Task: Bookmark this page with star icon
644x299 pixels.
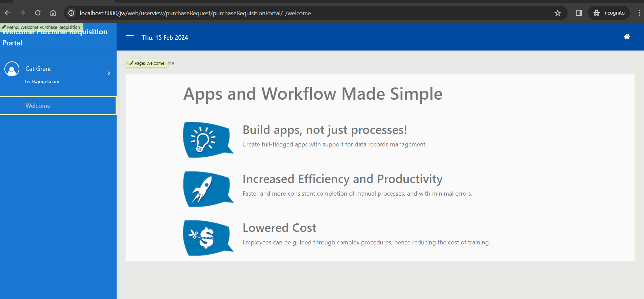Action: [558, 13]
